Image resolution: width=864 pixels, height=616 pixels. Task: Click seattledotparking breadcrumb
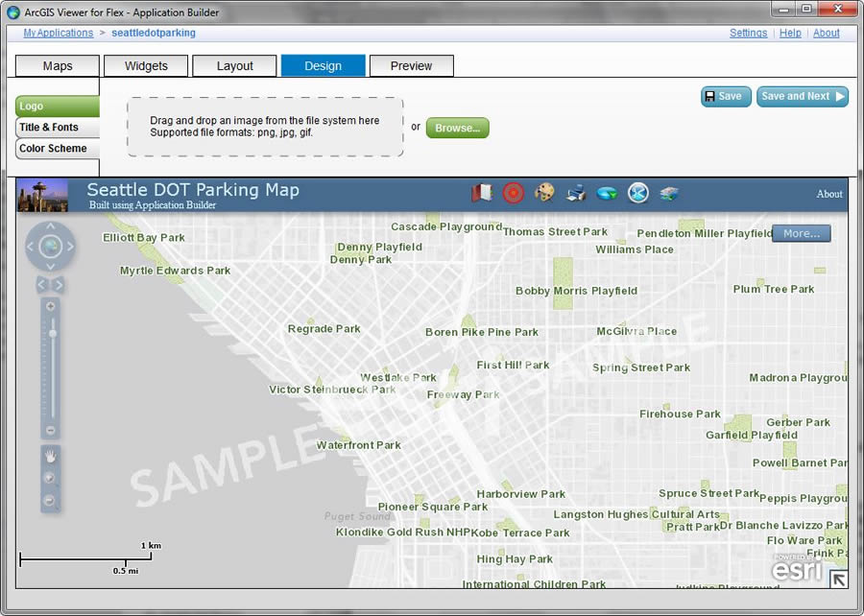pyautogui.click(x=154, y=33)
